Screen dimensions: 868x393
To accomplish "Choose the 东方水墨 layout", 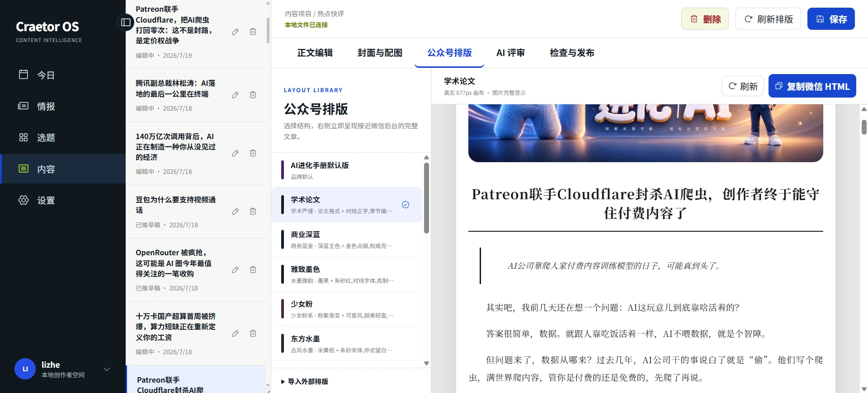I will [347, 344].
